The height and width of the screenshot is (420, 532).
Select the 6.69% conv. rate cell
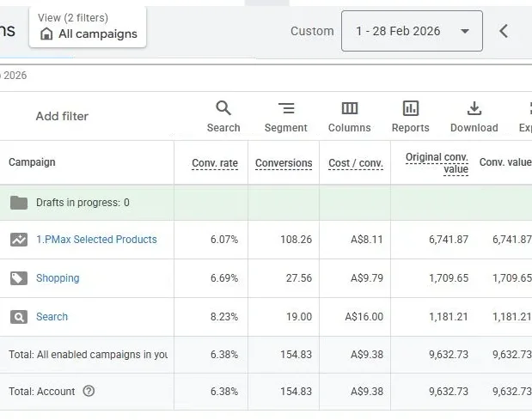coord(224,278)
